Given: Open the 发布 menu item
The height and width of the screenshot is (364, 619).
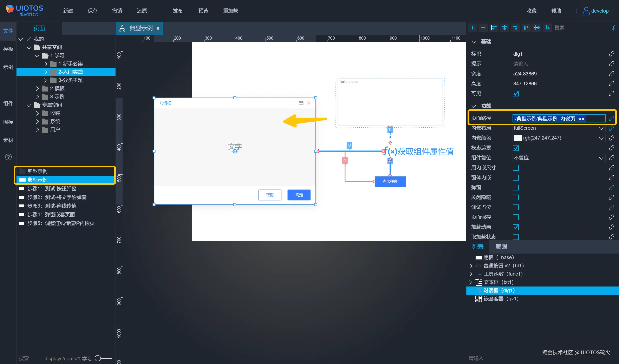Looking at the screenshot, I should pos(177,11).
